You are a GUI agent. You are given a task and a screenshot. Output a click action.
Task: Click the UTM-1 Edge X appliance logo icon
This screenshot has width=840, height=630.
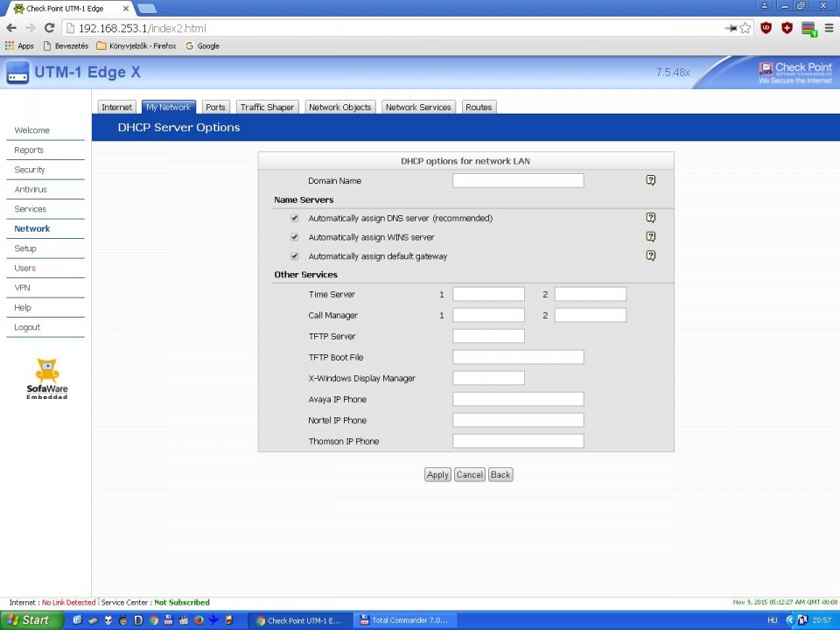[17, 73]
